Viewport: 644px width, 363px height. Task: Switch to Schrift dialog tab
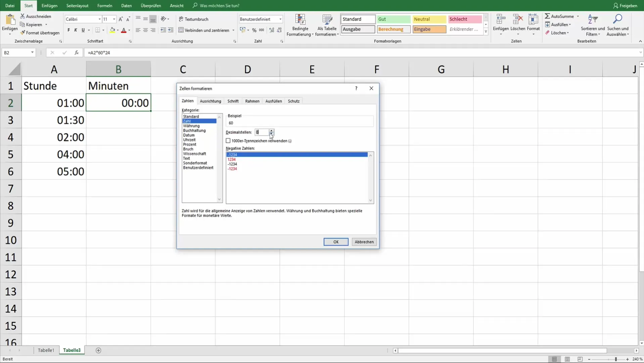coord(233,101)
